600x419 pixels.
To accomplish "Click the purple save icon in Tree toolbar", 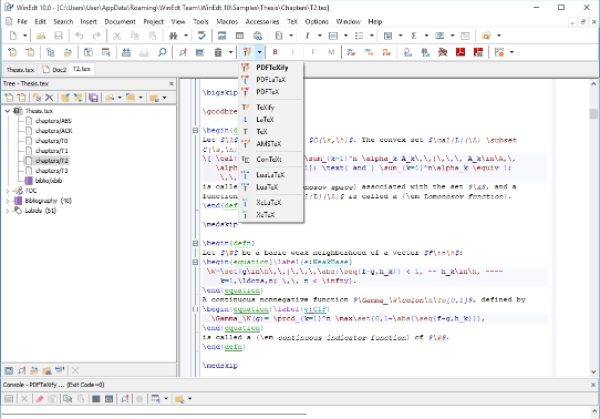I will pos(93,98).
